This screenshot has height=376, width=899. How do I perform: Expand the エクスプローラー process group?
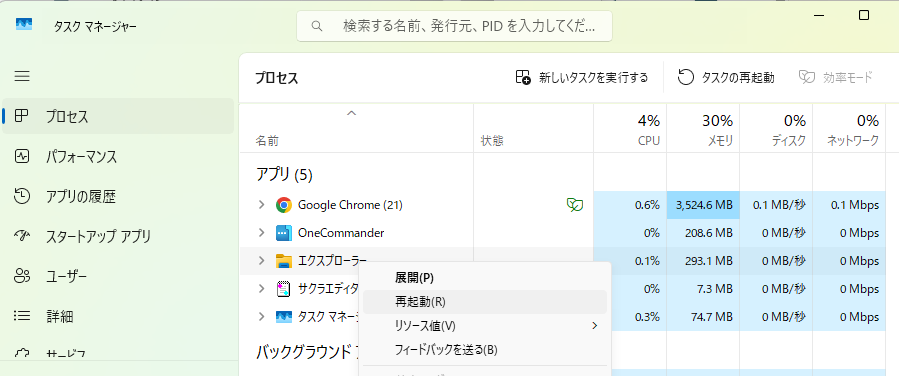tap(261, 261)
